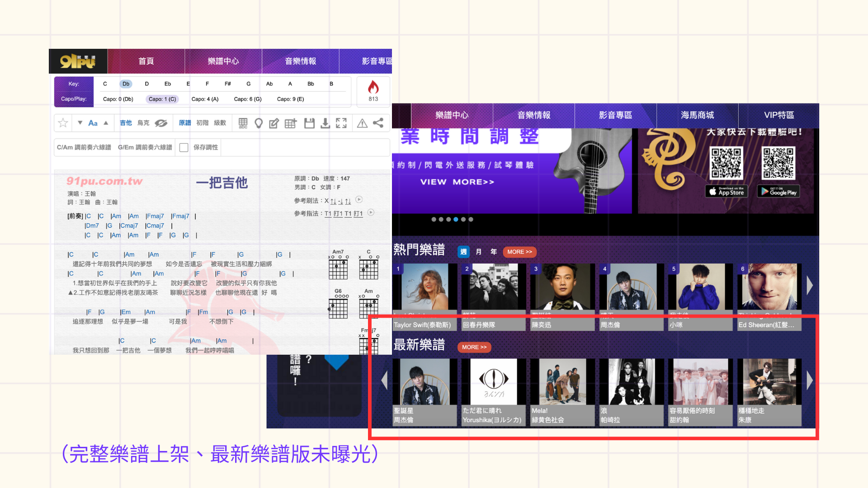Image resolution: width=868 pixels, height=488 pixels.
Task: Click the App Store download badge
Action: pos(726,191)
